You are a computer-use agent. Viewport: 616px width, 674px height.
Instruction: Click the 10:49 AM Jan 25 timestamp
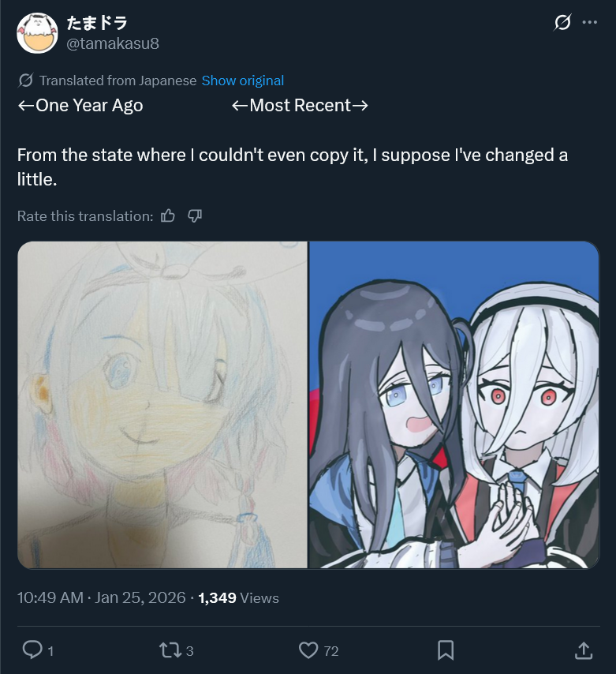[102, 597]
